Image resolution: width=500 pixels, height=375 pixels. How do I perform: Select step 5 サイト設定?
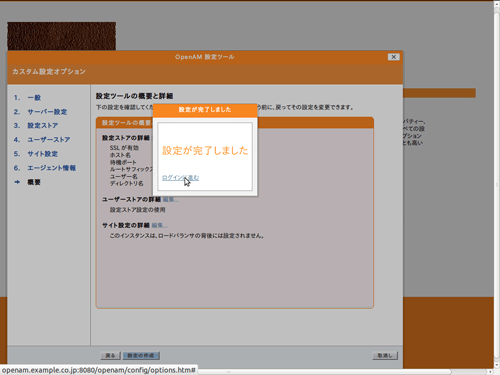coord(42,154)
